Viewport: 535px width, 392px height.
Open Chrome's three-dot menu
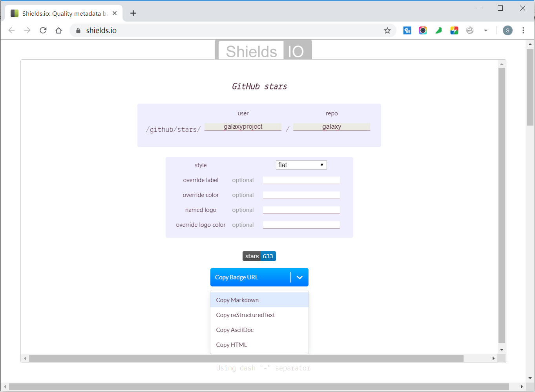[x=523, y=30]
